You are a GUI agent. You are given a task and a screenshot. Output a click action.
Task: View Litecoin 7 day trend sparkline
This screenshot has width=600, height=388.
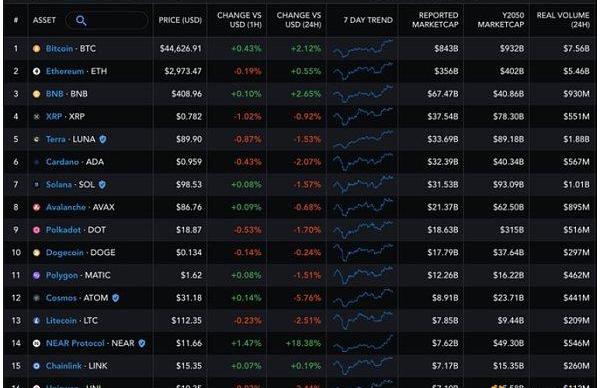point(362,320)
